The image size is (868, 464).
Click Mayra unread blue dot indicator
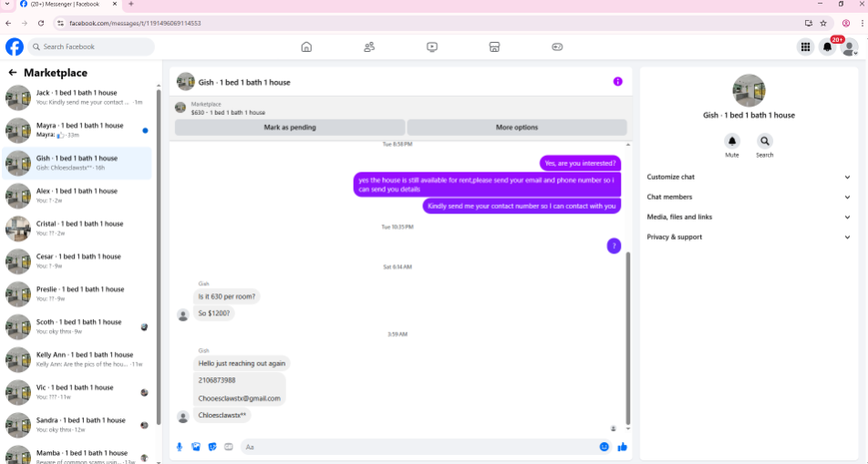coord(145,130)
